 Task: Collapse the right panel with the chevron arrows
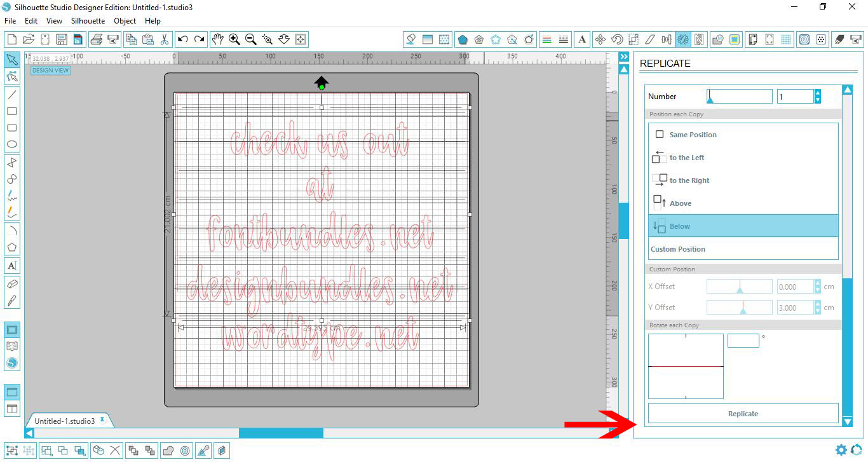623,56
